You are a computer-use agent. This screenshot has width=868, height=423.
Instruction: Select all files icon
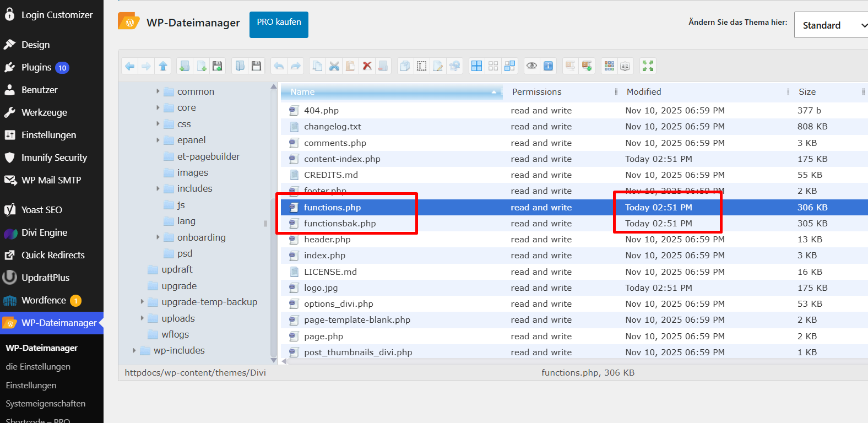(477, 66)
